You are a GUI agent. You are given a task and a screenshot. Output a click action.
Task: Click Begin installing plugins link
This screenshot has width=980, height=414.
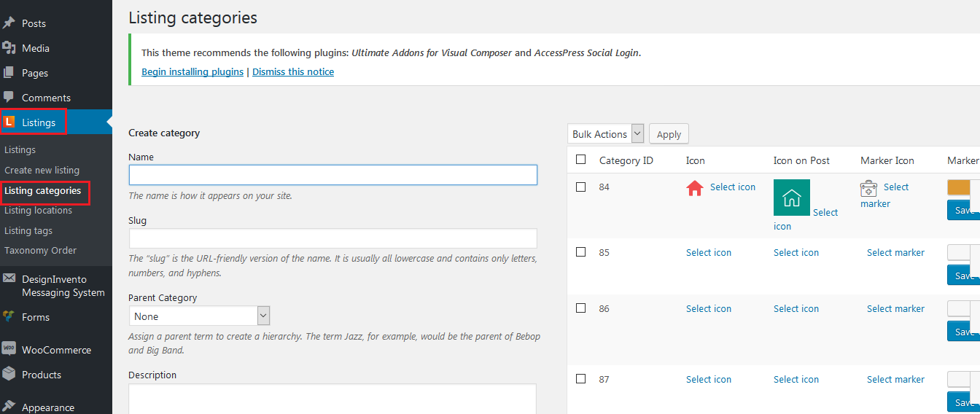tap(192, 71)
